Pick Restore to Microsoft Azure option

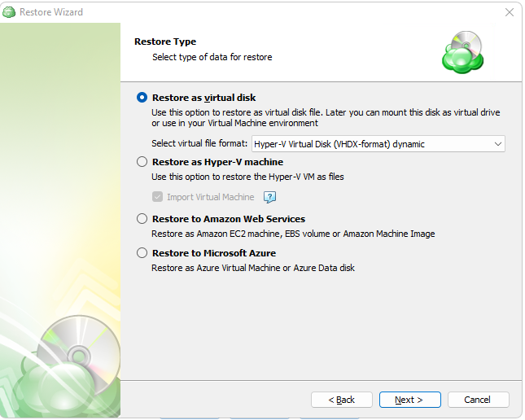pos(142,253)
